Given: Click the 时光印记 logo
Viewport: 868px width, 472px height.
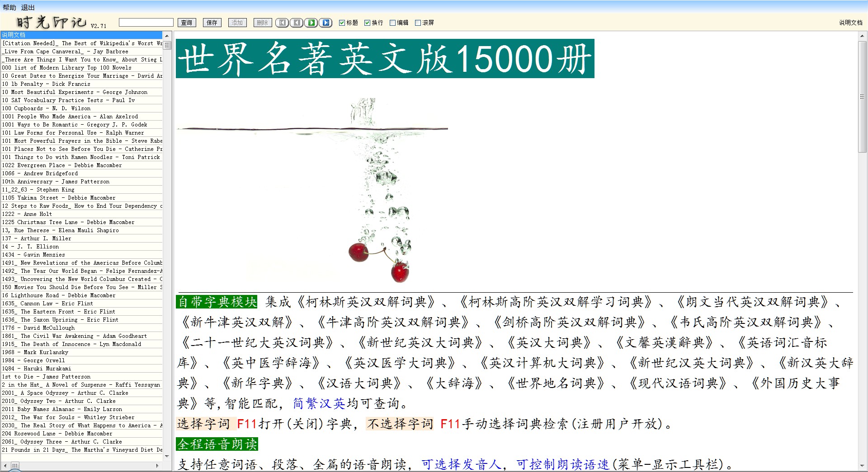Looking at the screenshot, I should click(51, 22).
